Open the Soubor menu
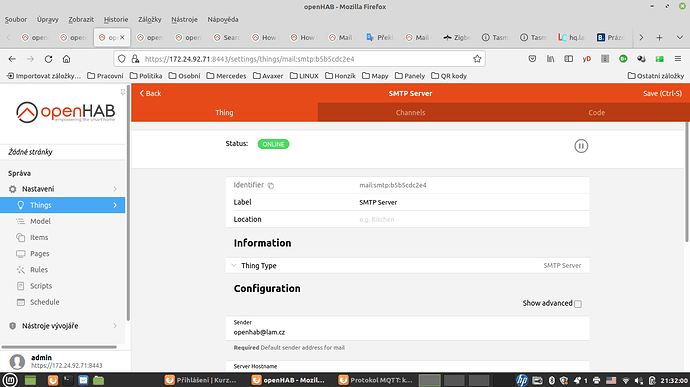The image size is (690, 387). pos(16,19)
